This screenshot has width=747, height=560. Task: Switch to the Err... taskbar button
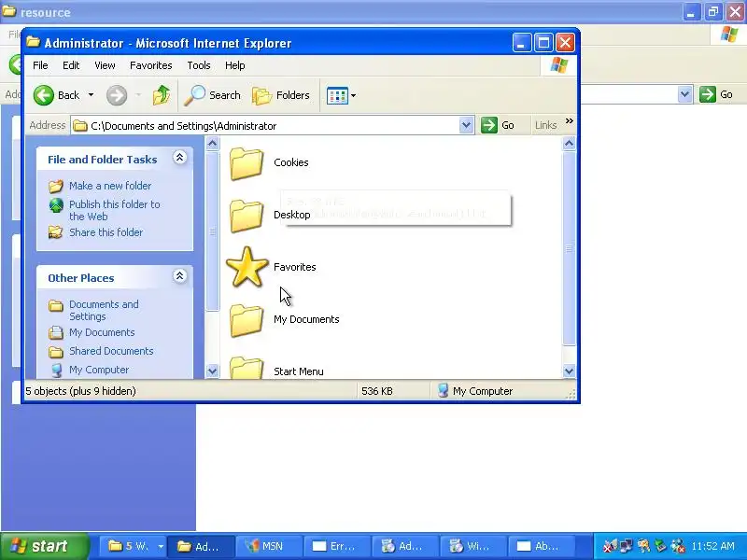click(x=336, y=546)
